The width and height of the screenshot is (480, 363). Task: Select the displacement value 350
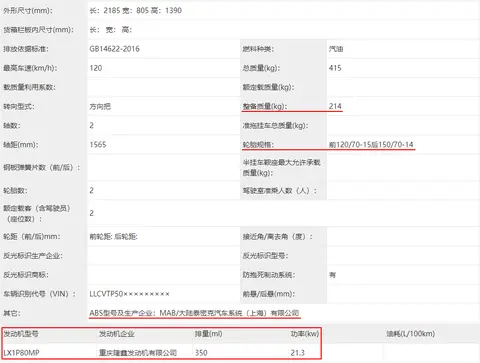click(201, 352)
